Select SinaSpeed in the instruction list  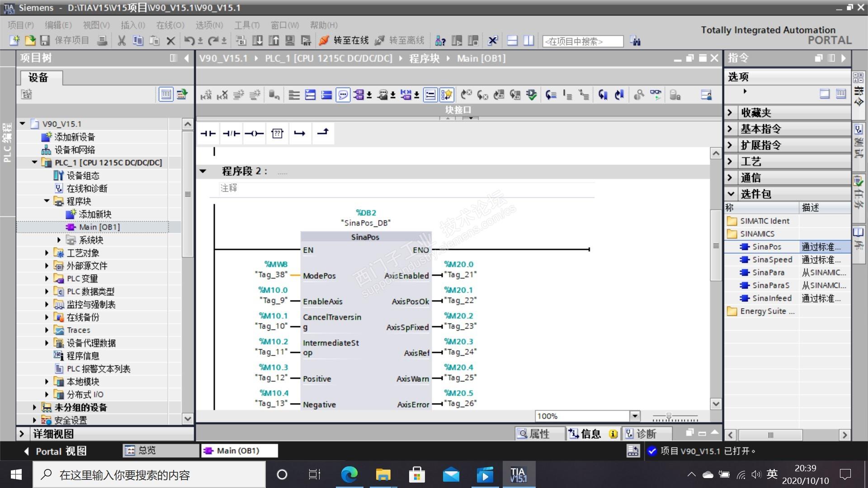(772, 259)
